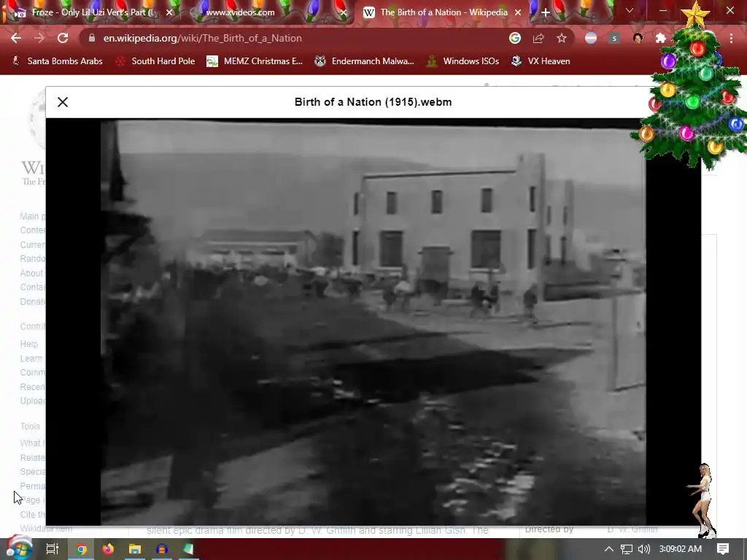The image size is (747, 560).
Task: Open the Windows ISOs bookmark
Action: (463, 61)
